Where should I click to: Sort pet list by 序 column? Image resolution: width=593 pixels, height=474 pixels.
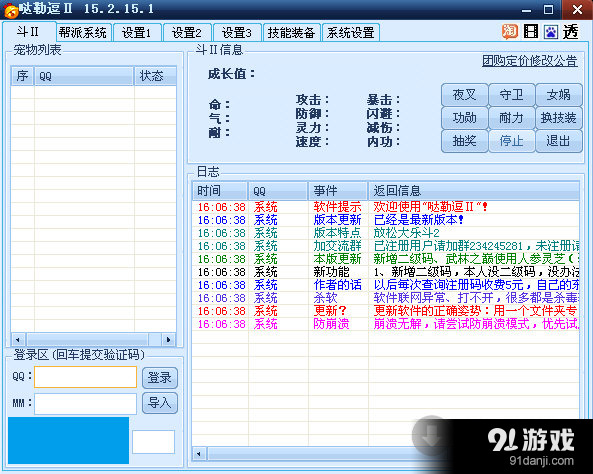point(22,76)
